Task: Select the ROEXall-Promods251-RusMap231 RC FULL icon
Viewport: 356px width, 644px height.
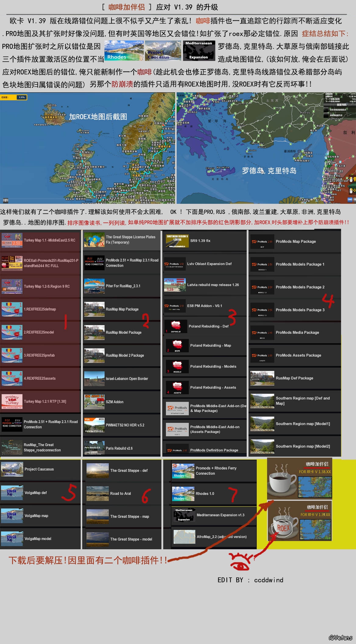Action: click(12, 263)
